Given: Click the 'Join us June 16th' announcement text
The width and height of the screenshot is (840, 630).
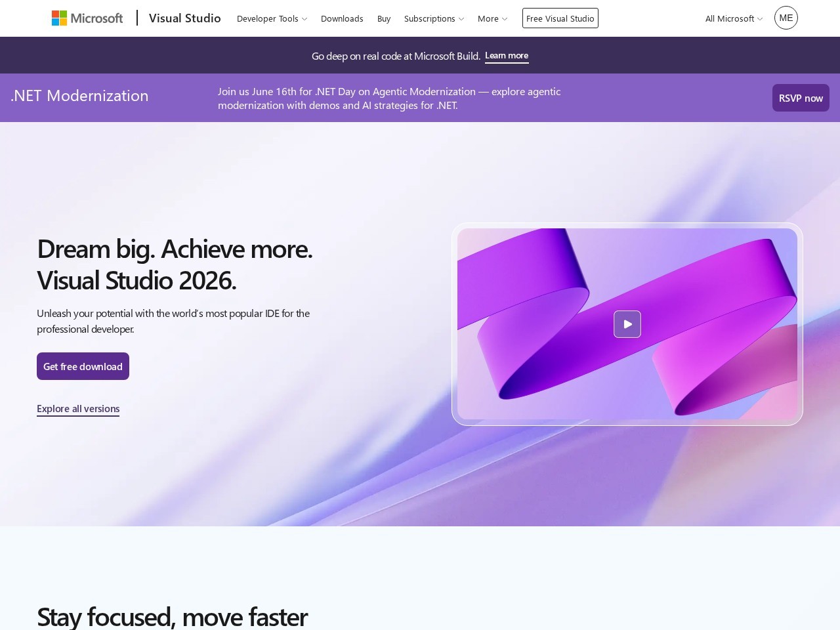Looking at the screenshot, I should point(389,98).
